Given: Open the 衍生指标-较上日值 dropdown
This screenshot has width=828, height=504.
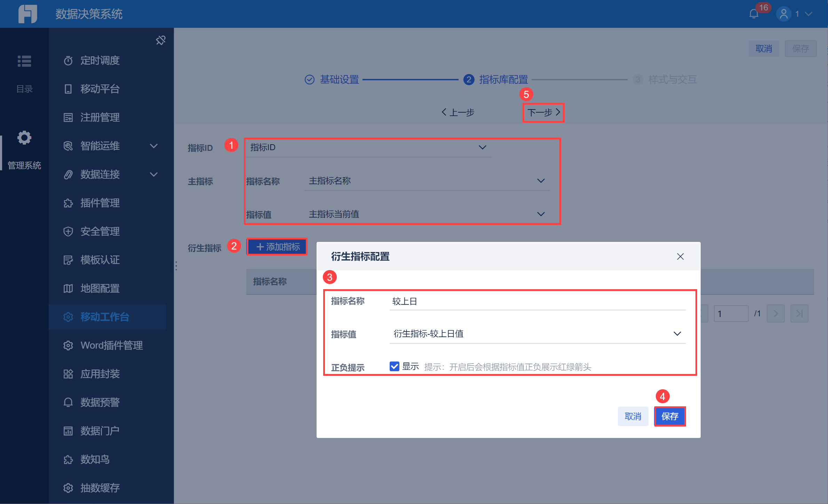Looking at the screenshot, I should tap(677, 334).
